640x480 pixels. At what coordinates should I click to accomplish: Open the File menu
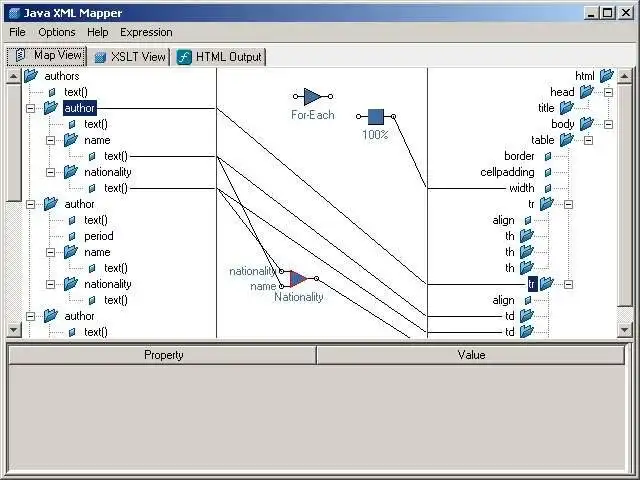[x=17, y=32]
